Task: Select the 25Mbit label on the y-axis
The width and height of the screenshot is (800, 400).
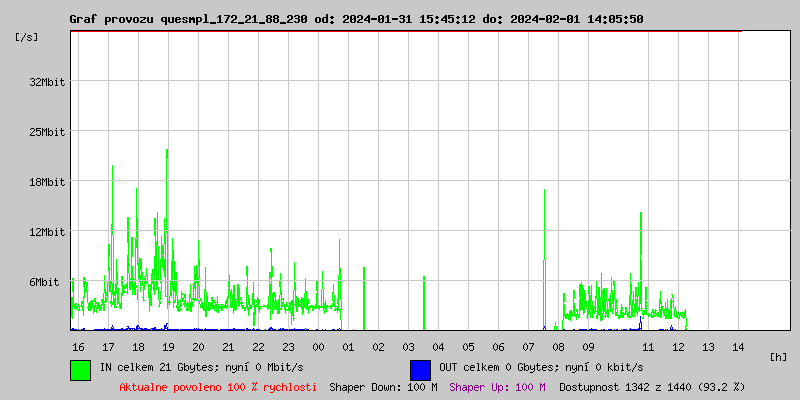Action: click(x=47, y=131)
